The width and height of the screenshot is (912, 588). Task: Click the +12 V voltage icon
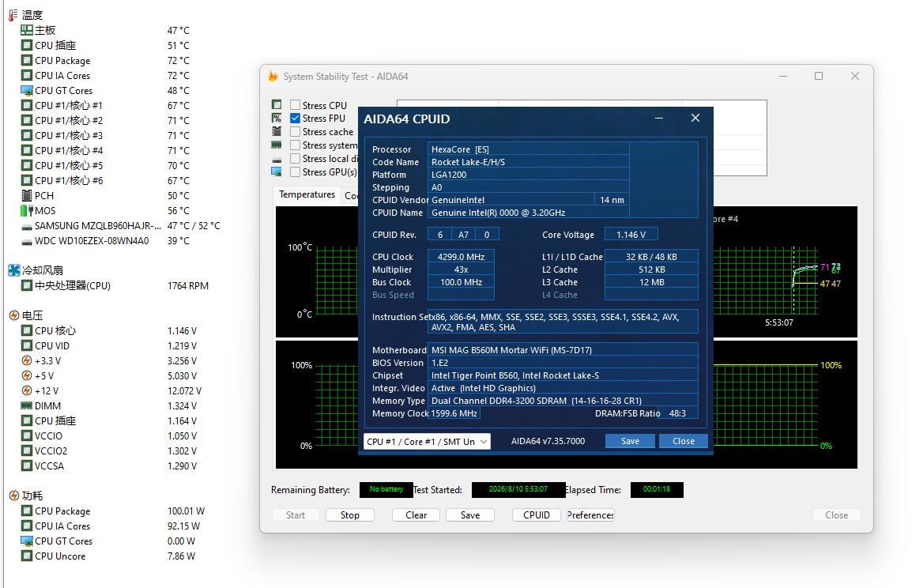27,391
